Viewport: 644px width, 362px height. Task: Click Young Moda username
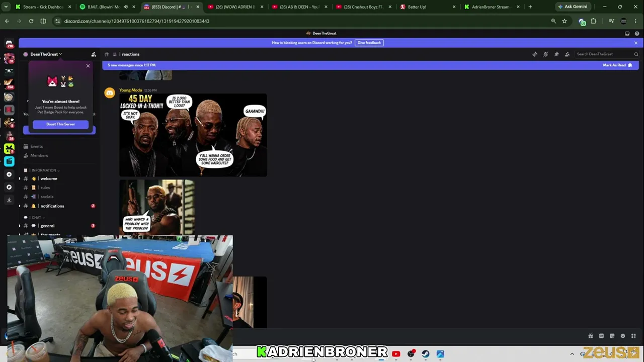(x=131, y=90)
